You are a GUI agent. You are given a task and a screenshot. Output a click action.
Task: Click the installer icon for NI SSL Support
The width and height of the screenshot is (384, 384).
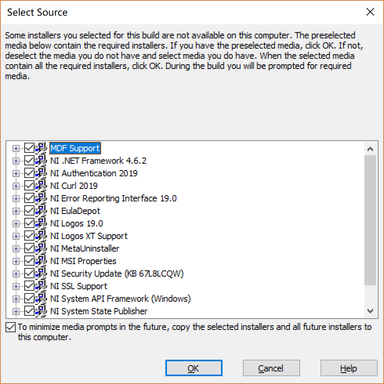click(x=41, y=286)
